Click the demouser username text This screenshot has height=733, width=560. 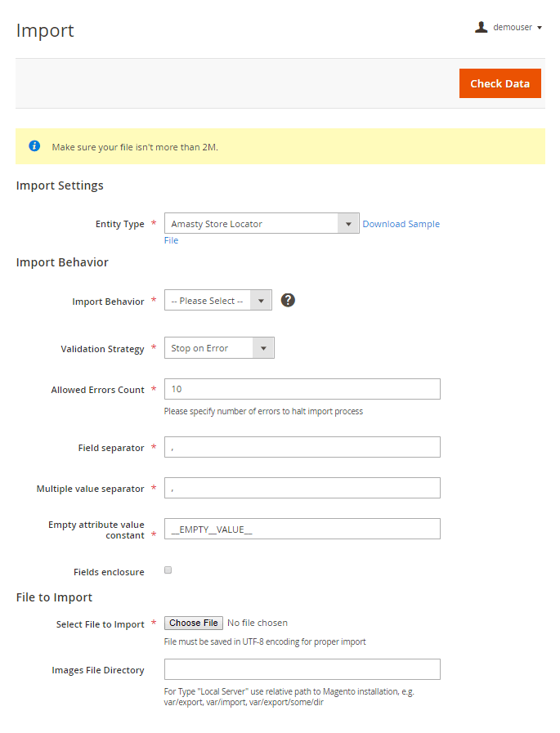pyautogui.click(x=513, y=27)
